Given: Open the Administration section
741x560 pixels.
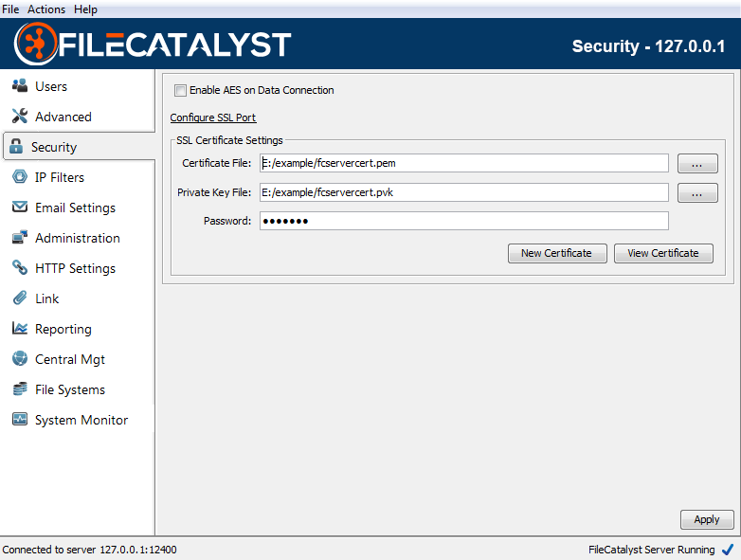Looking at the screenshot, I should coord(78,238).
